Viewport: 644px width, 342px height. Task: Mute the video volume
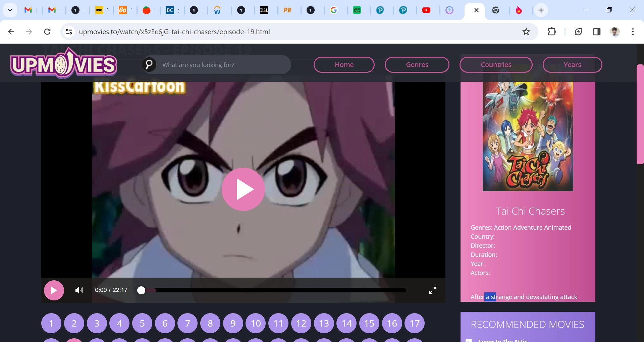coord(79,290)
